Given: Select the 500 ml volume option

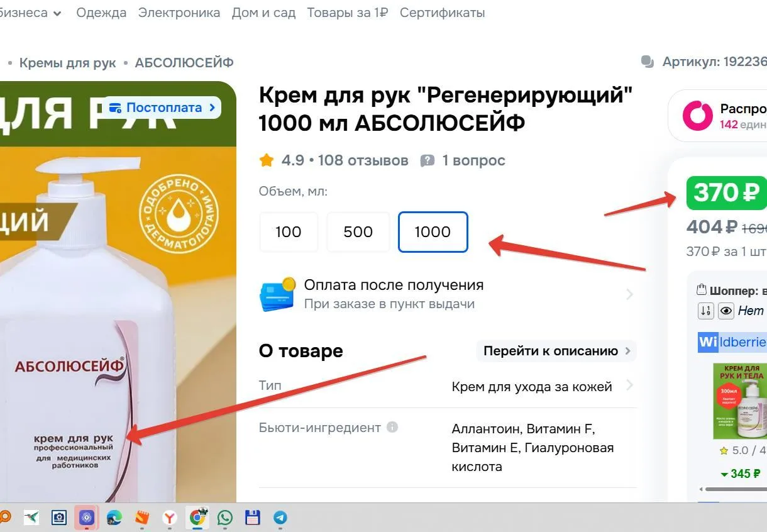Looking at the screenshot, I should (358, 232).
